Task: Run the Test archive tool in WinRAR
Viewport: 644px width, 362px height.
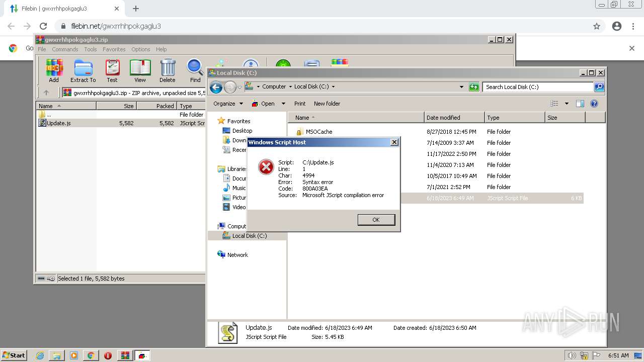Action: point(112,71)
